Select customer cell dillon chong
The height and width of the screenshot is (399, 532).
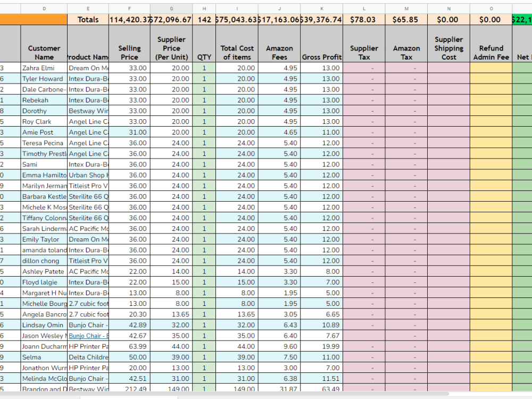pos(44,261)
